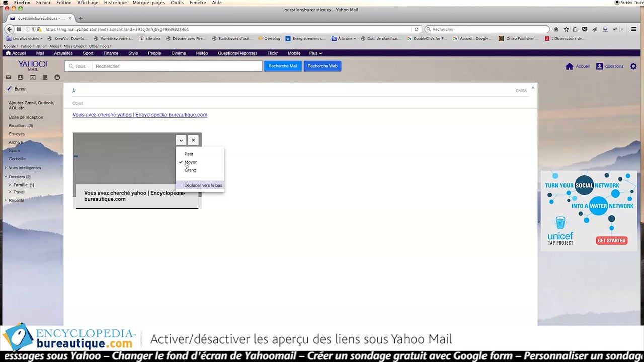Open the mail inbox icon under Yahoo logo
644x362 pixels.
(8, 77)
